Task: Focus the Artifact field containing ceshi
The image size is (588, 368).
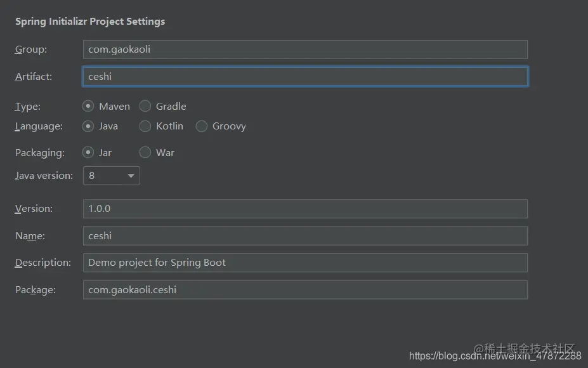Action: (305, 77)
